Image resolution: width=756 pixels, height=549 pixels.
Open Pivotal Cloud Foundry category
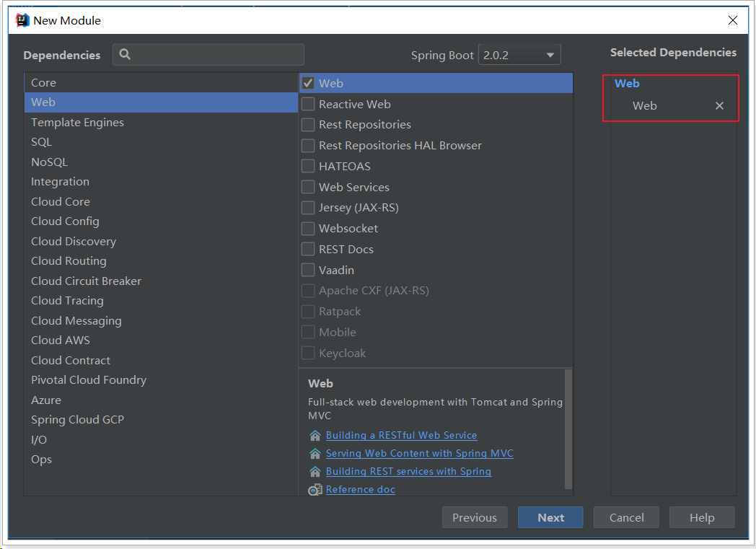161,379
